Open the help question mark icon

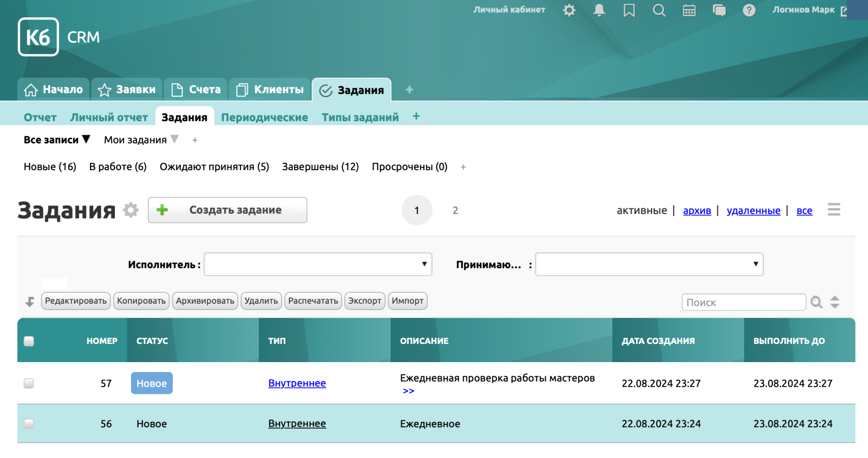[x=749, y=10]
